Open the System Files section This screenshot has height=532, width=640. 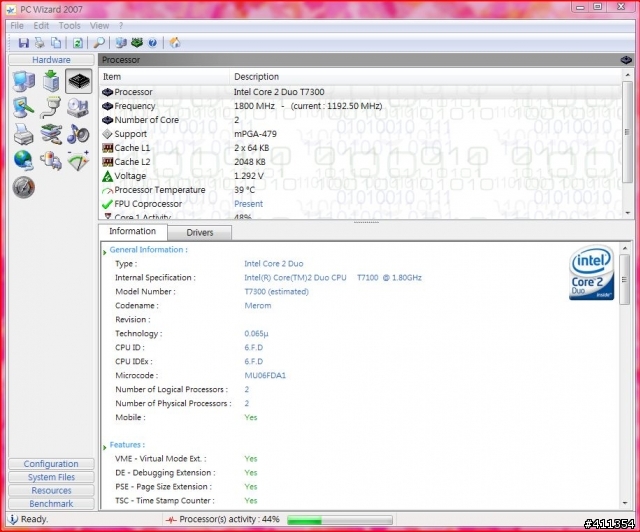51,477
